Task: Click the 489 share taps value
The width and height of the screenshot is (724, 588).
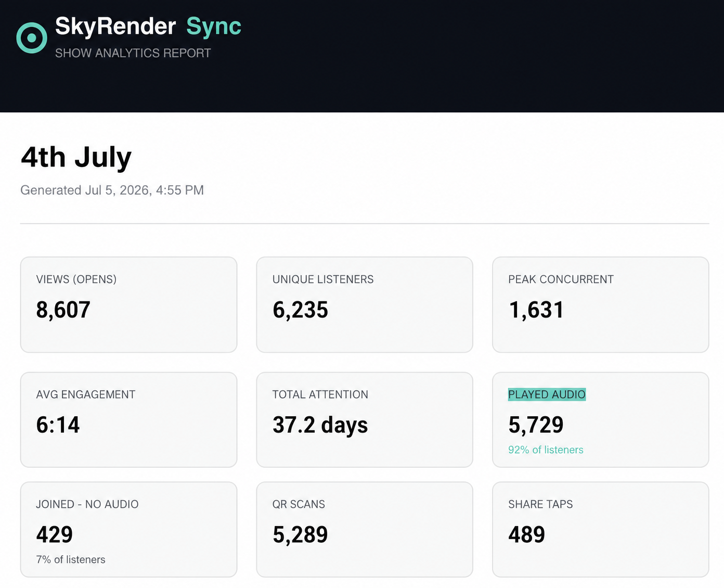Action: [527, 535]
